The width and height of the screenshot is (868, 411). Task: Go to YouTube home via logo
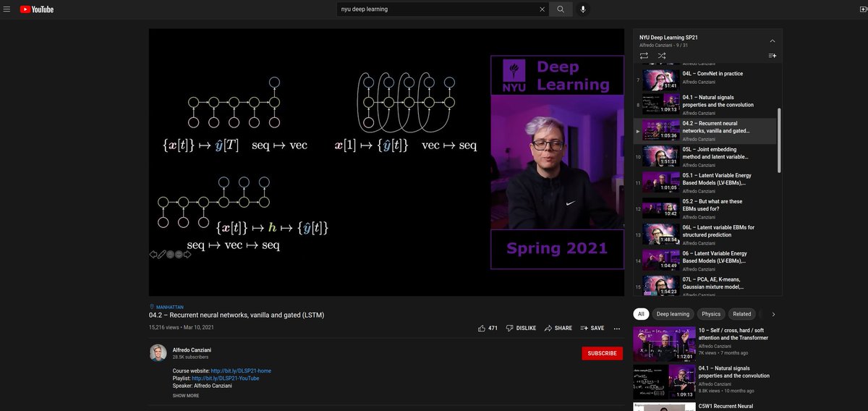click(x=37, y=9)
